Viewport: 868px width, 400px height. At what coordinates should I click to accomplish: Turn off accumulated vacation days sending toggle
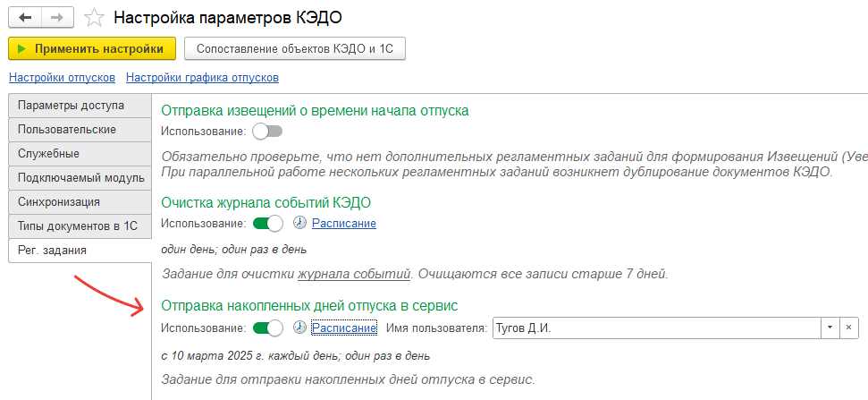tap(267, 328)
